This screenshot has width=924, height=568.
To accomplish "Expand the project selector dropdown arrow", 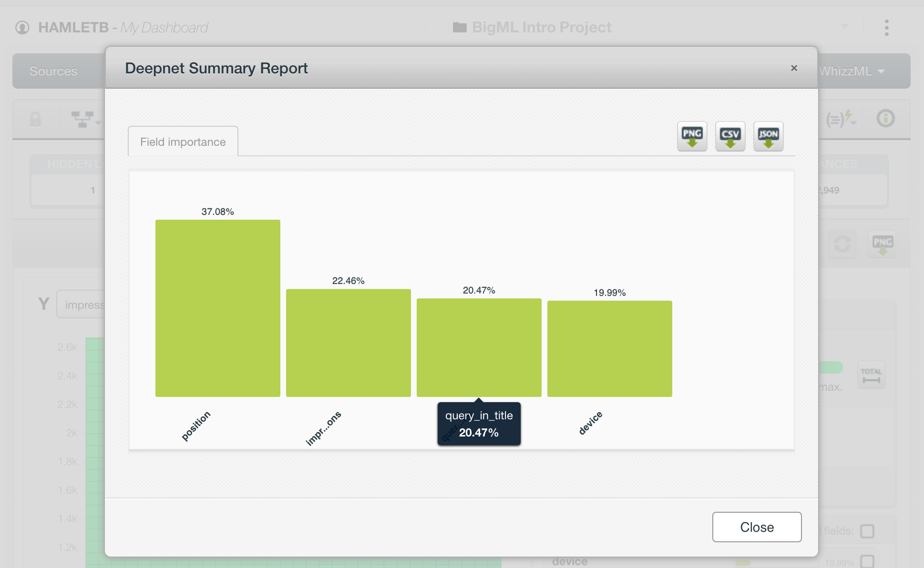I will click(x=844, y=27).
